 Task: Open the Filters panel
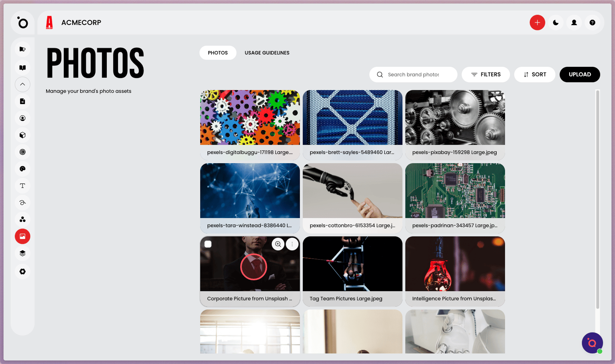coord(486,74)
